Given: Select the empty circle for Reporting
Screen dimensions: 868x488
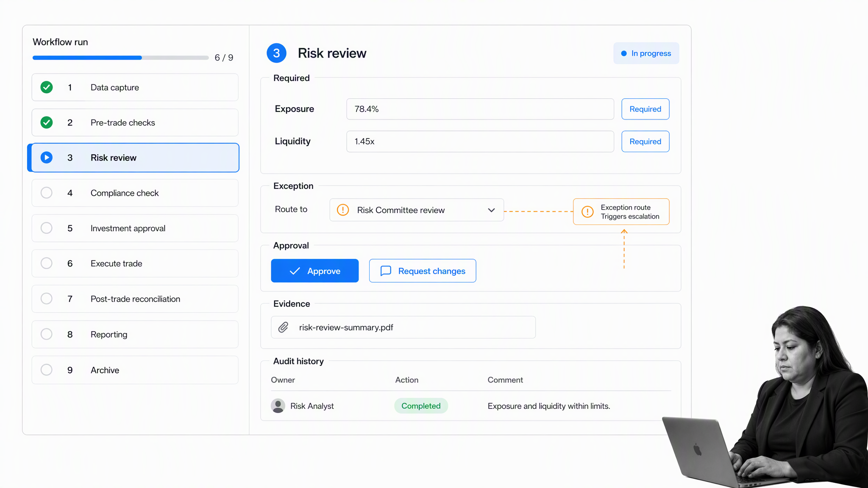Looking at the screenshot, I should coord(47,334).
